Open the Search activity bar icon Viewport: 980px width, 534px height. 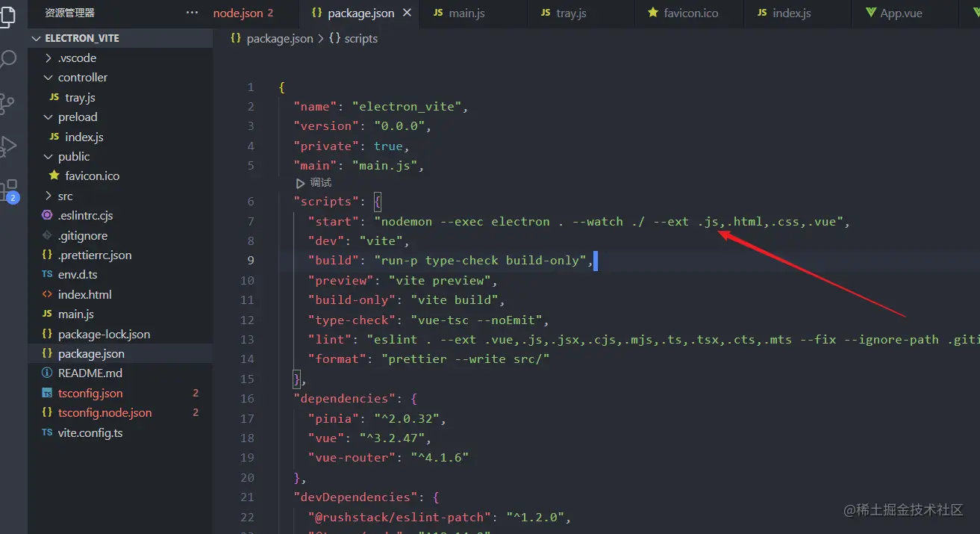(7, 59)
